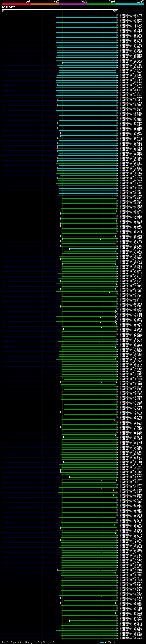Select the UniRef100_Q8S4X2 hit label
Viewport: 146px width, 644px height.
click(x=131, y=22)
